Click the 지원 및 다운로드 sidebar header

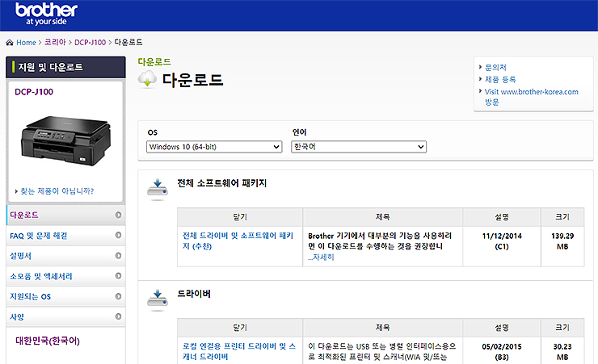(65, 68)
